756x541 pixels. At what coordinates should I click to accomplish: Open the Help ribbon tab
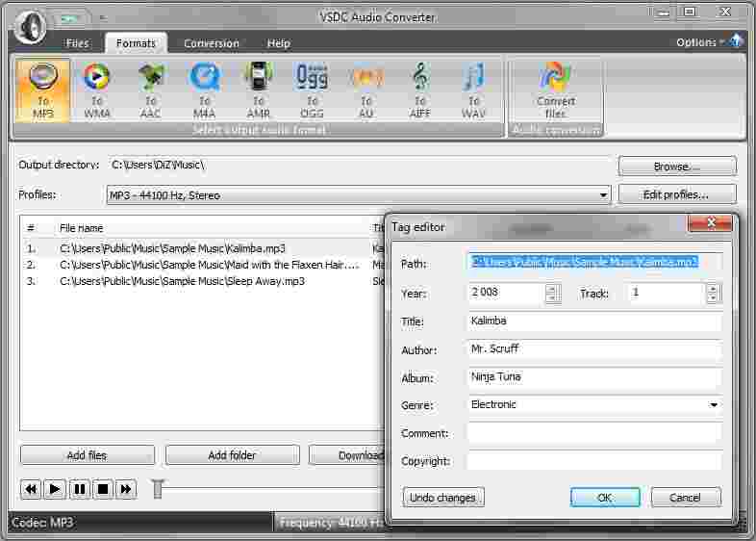(279, 43)
